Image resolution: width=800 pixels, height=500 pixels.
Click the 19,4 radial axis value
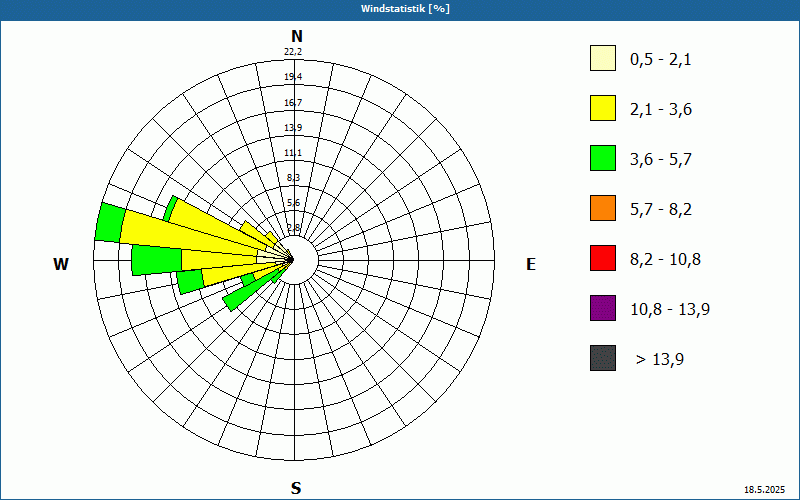point(293,77)
